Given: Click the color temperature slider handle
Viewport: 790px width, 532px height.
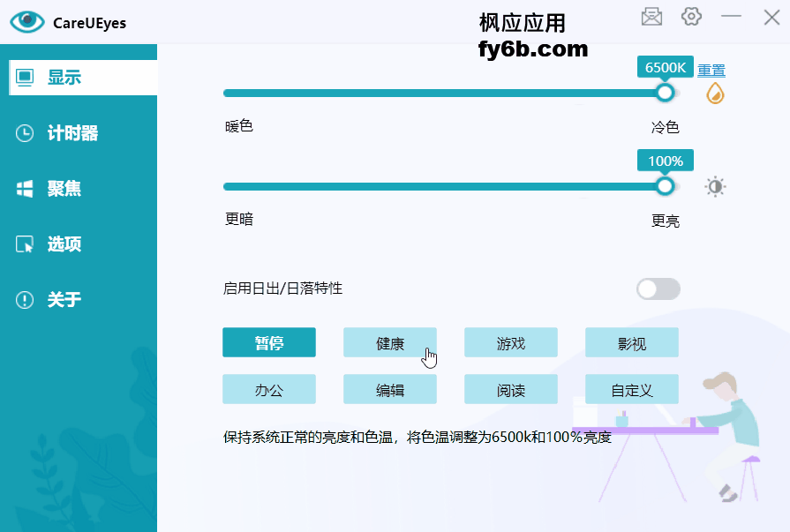Looking at the screenshot, I should [665, 93].
